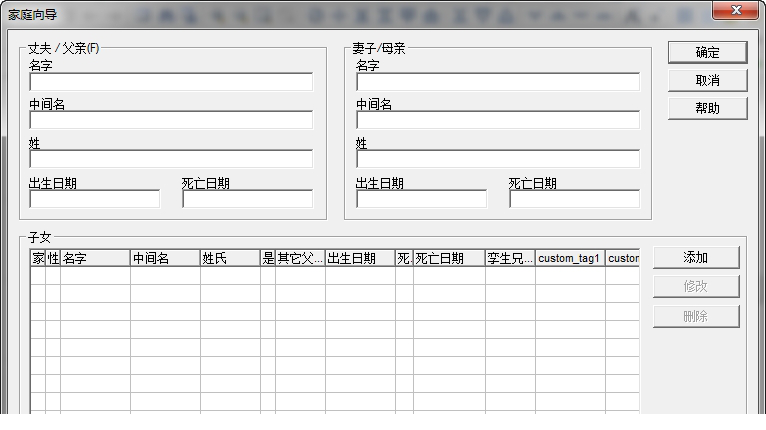Click the 出生日期 column header in children table
766x430 pixels.
pos(360,258)
